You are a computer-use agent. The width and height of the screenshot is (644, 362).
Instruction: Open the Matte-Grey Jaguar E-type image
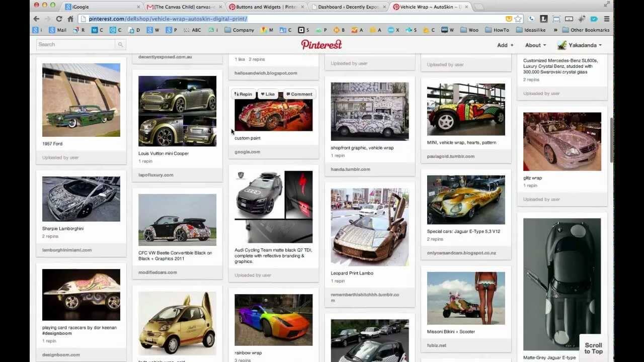click(x=562, y=284)
